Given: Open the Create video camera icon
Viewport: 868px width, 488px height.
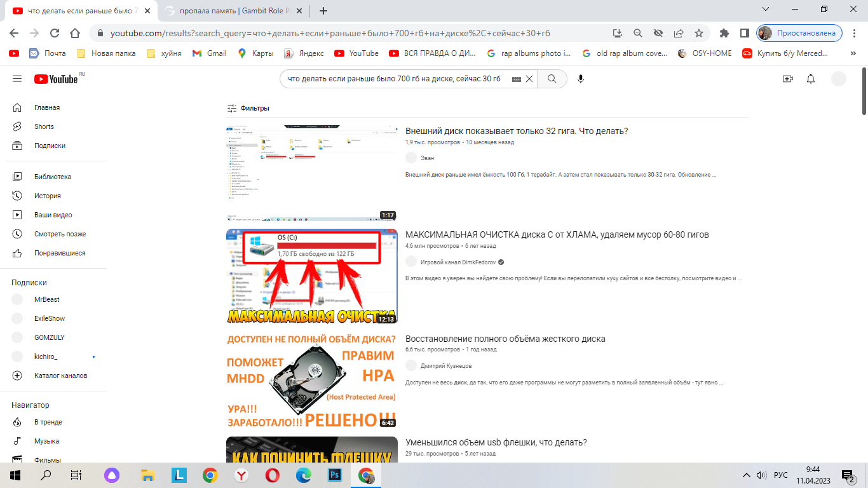Looking at the screenshot, I should click(x=788, y=79).
